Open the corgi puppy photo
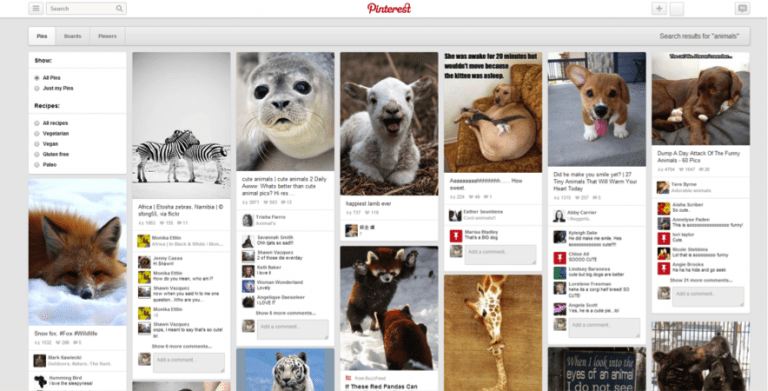 (x=597, y=109)
